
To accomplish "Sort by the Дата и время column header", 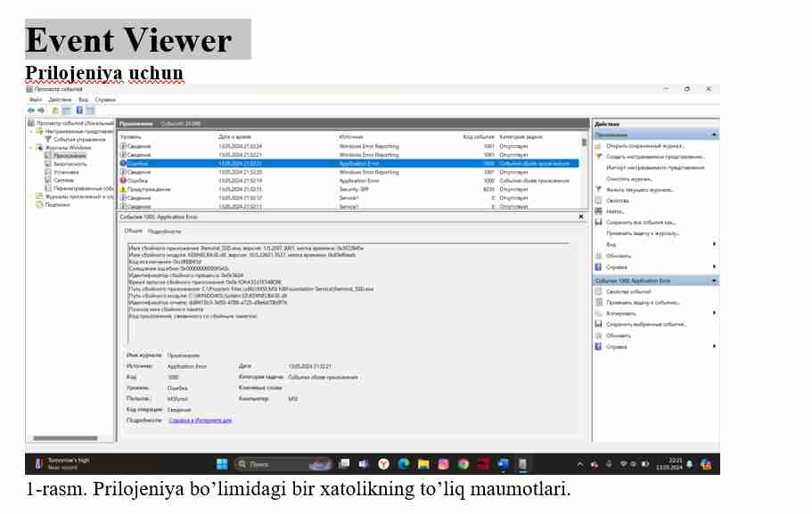I will pos(235,136).
